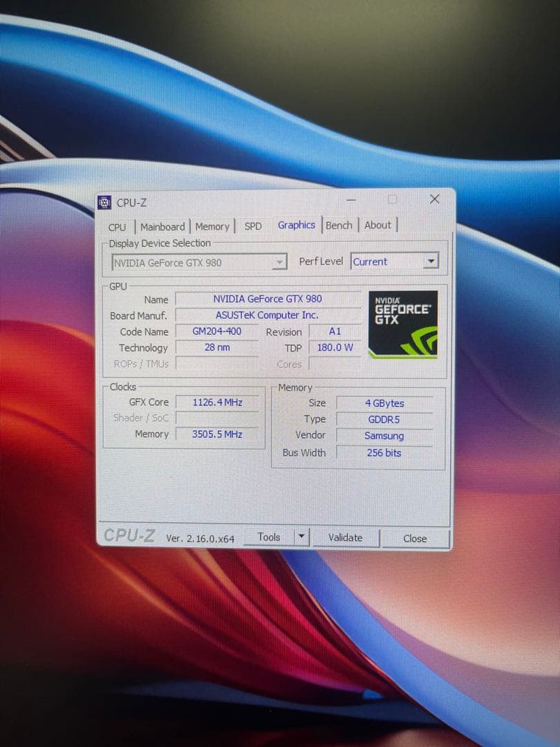
Task: Open the Bench tab
Action: [x=339, y=225]
